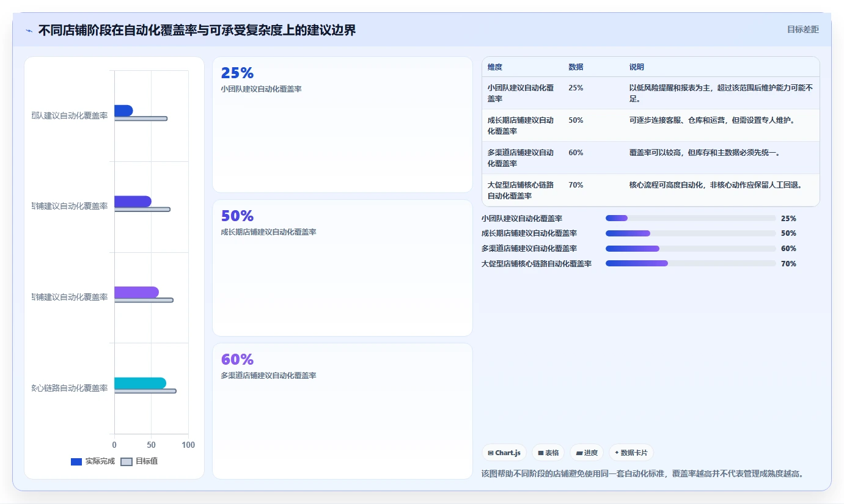Toggle the 目标值 legend item
This screenshot has width=844, height=504.
pyautogui.click(x=139, y=461)
